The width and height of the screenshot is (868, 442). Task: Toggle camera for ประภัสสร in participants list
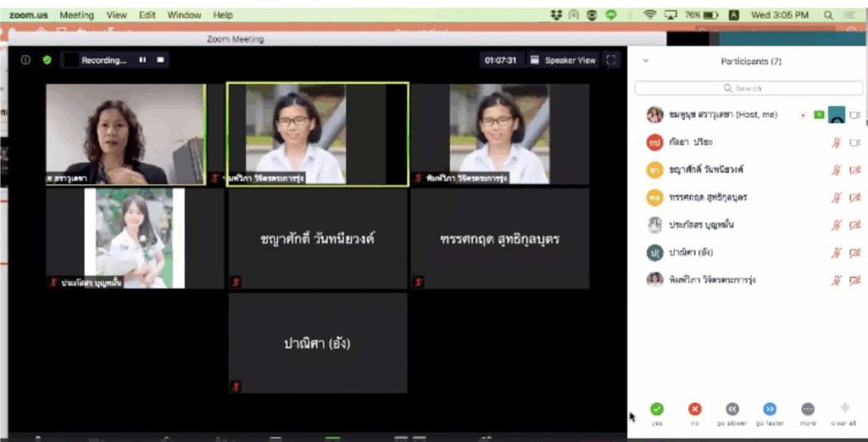(855, 226)
